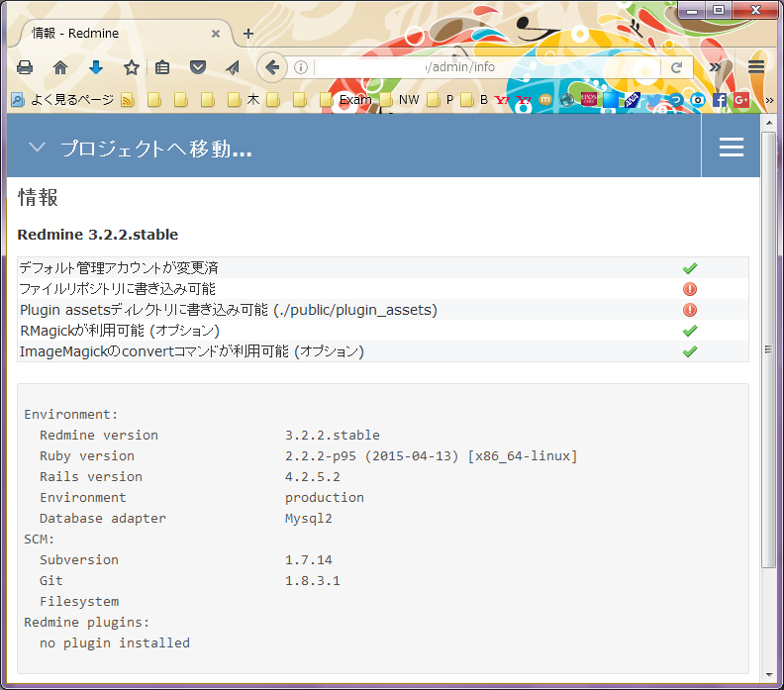Open the orange round m bookmark

click(x=545, y=100)
